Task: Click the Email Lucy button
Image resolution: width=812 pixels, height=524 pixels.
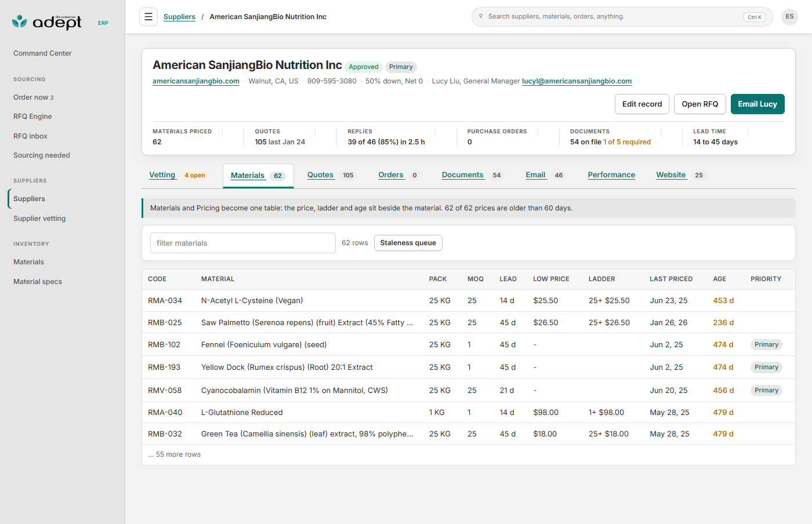Action: [x=757, y=104]
